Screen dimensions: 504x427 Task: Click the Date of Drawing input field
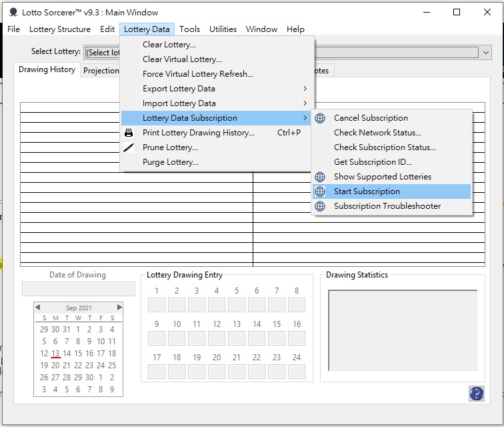coord(78,289)
